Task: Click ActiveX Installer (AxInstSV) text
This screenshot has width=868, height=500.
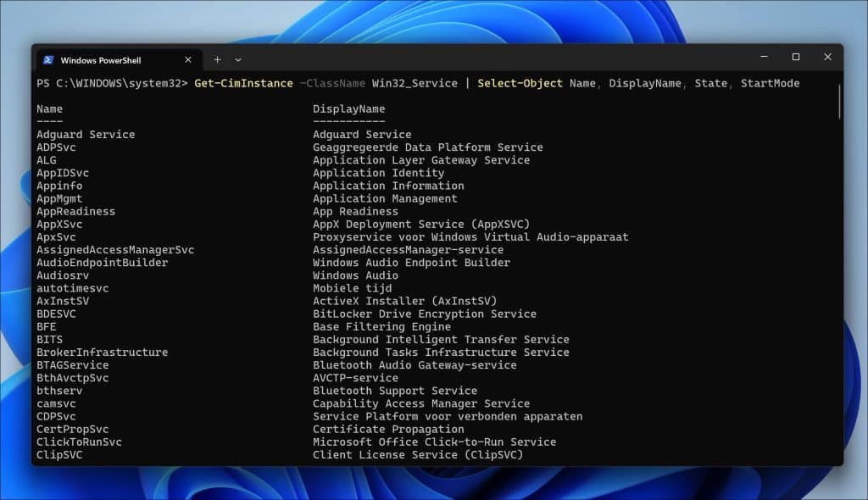Action: [404, 301]
